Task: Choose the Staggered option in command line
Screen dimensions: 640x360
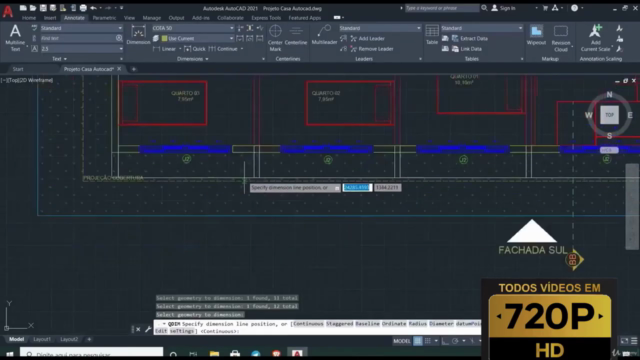Action: [x=339, y=324]
